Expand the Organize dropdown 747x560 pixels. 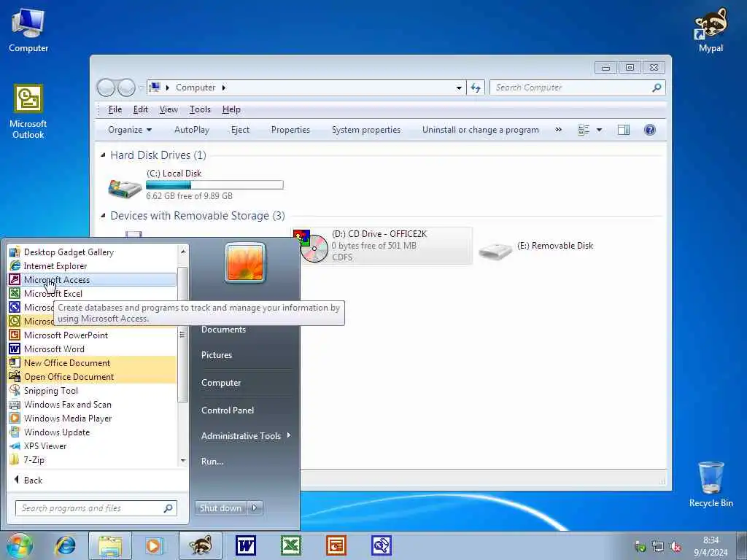[x=130, y=130]
